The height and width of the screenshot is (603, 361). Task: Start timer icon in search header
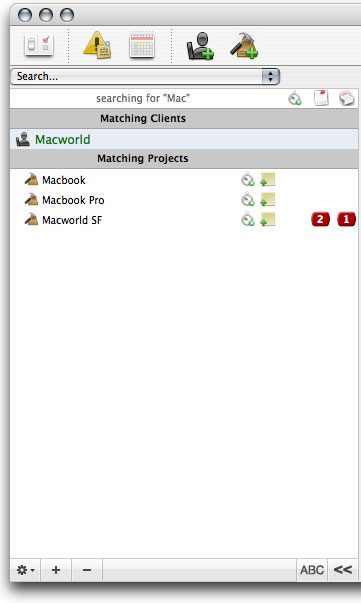(295, 98)
